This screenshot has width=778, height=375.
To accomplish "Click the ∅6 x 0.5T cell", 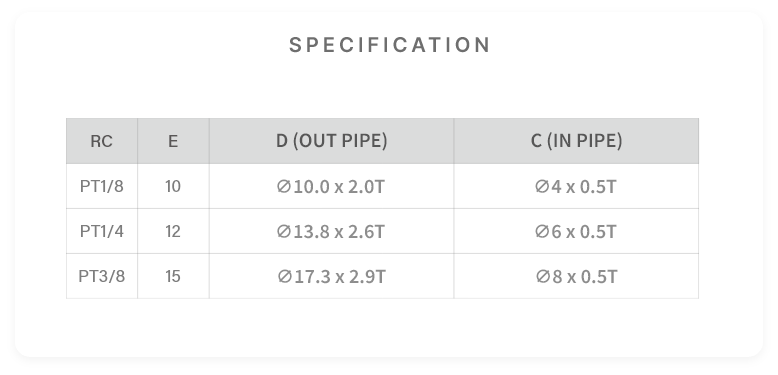I will coord(576,231).
